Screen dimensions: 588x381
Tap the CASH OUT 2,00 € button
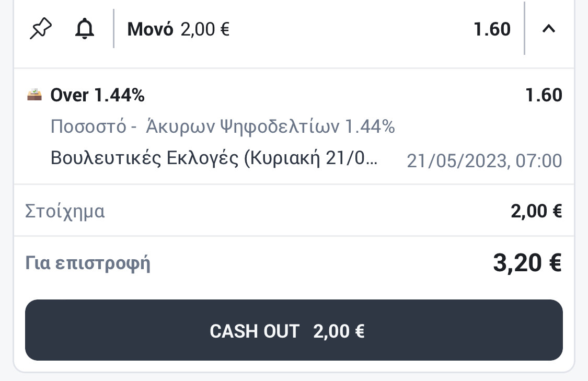(294, 330)
